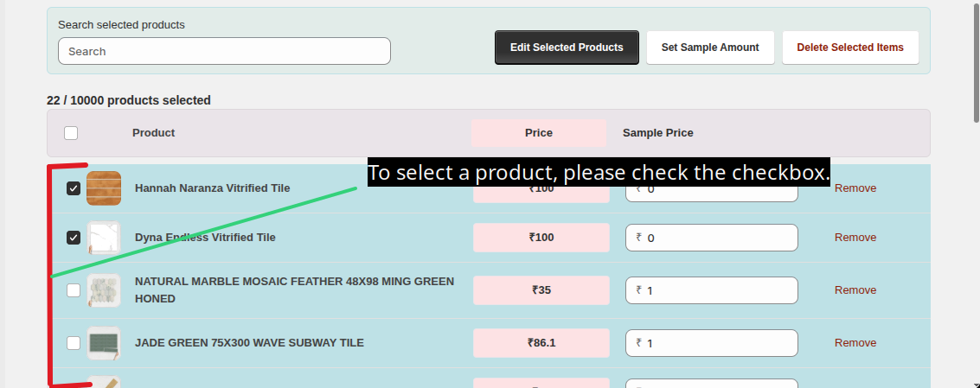The height and width of the screenshot is (388, 980).
Task: Click the vertical page scrollbar
Action: click(x=977, y=62)
